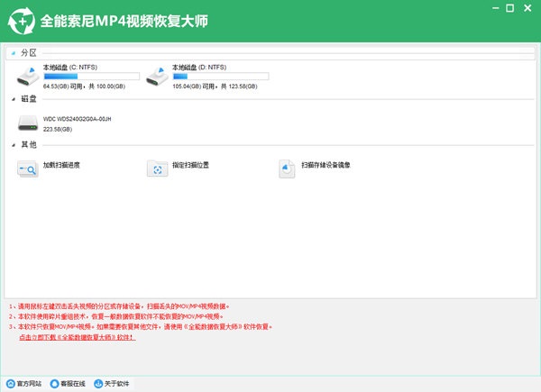
Task: Click the app logo in title bar
Action: (x=22, y=22)
